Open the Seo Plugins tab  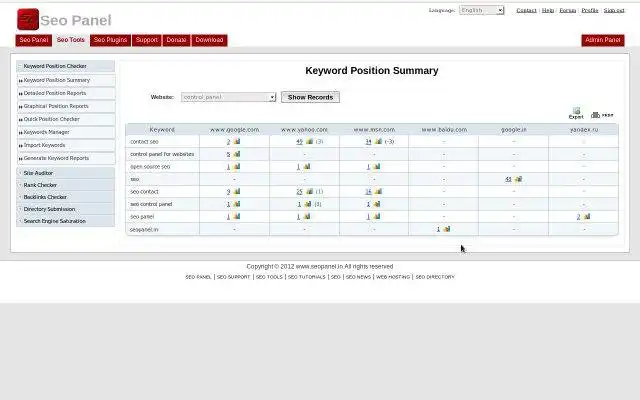coord(110,40)
